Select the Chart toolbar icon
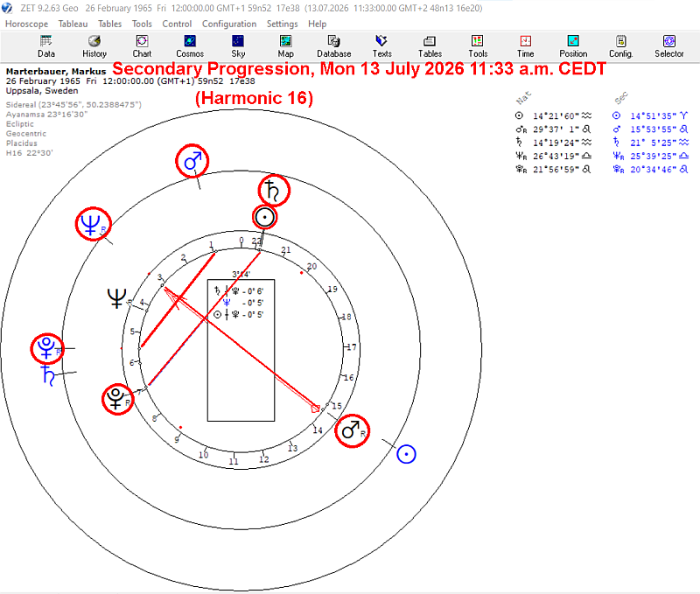 coord(142,46)
